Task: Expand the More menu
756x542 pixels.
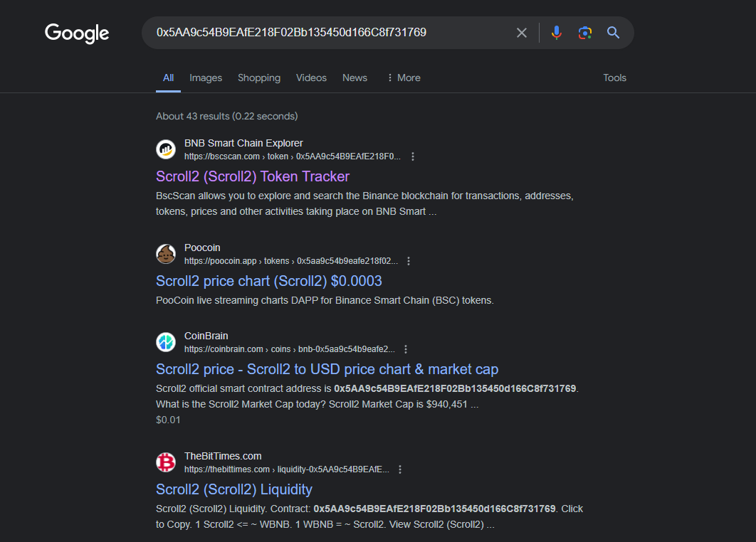Action: click(404, 78)
